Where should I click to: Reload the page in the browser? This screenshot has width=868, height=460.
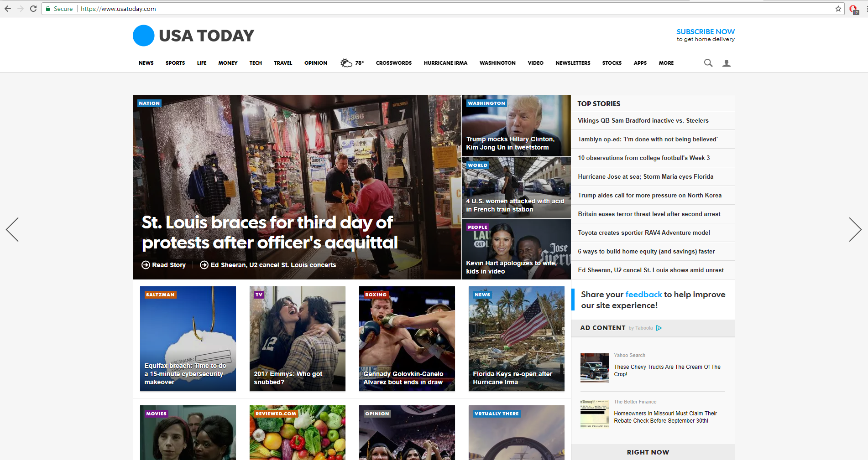(33, 9)
